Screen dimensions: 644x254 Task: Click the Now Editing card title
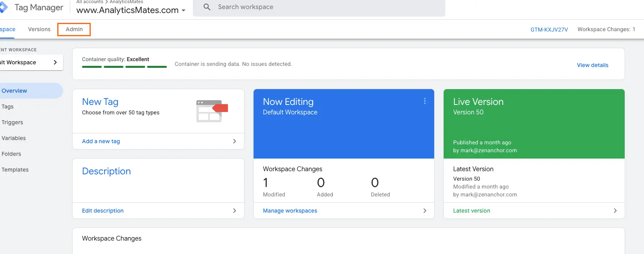288,102
